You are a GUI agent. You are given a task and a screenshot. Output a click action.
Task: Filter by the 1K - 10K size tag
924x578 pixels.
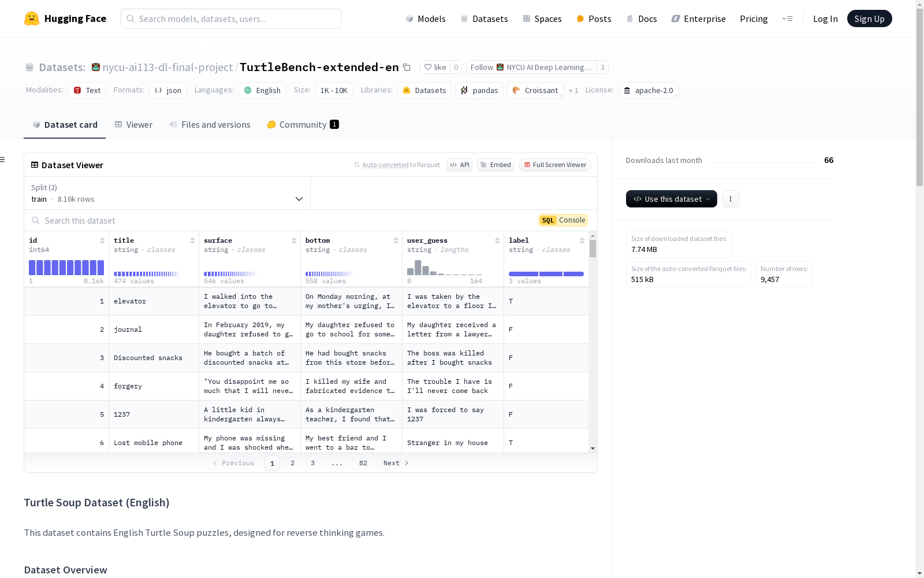334,90
